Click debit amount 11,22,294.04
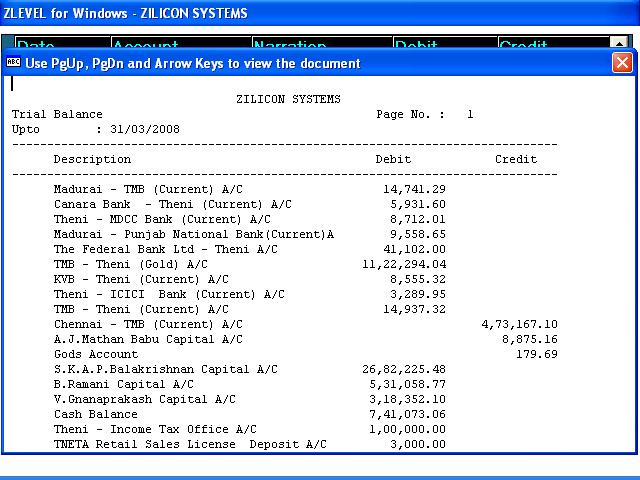 [x=404, y=264]
